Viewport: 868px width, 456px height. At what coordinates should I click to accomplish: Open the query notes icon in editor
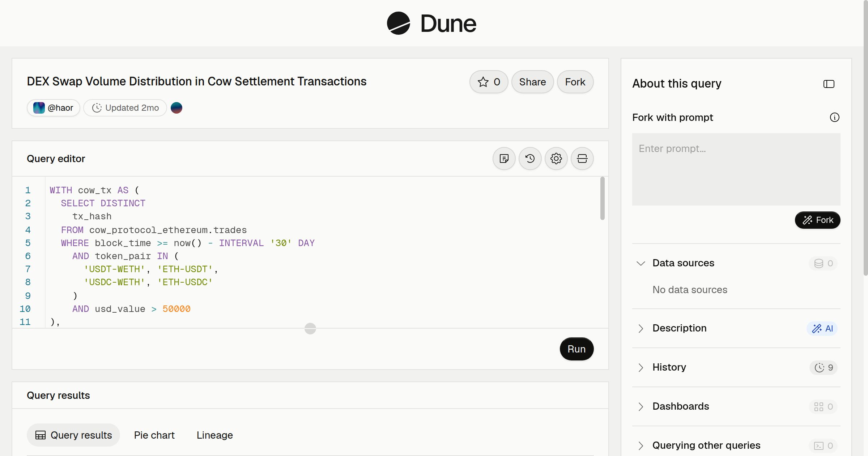point(504,159)
